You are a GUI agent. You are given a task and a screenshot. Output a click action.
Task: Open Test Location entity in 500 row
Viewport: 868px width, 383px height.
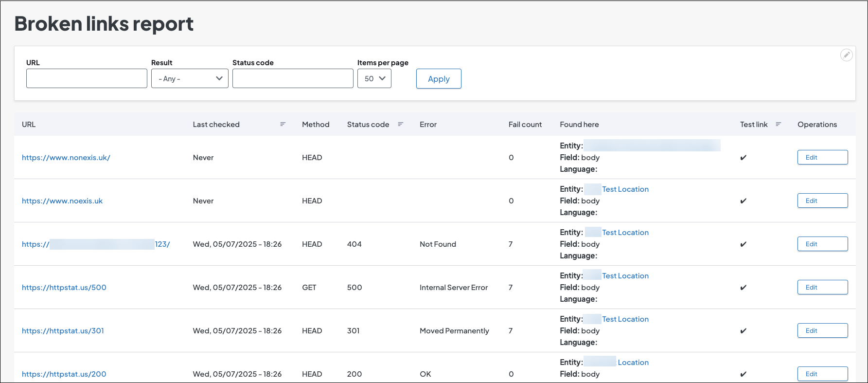(625, 276)
